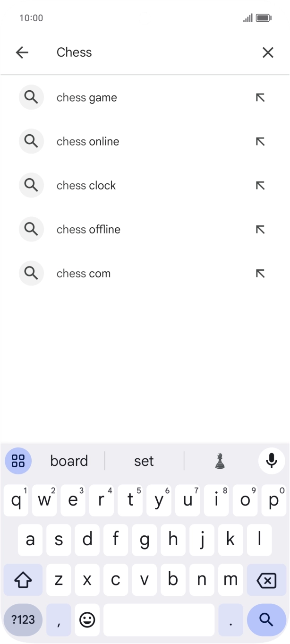
Task: Select the 'set' word suggestion
Action: point(145,461)
